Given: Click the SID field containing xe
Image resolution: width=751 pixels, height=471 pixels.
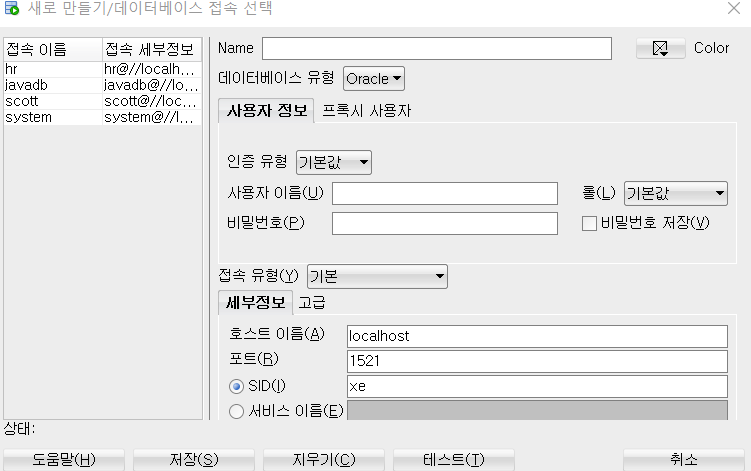Looking at the screenshot, I should coord(537,386).
